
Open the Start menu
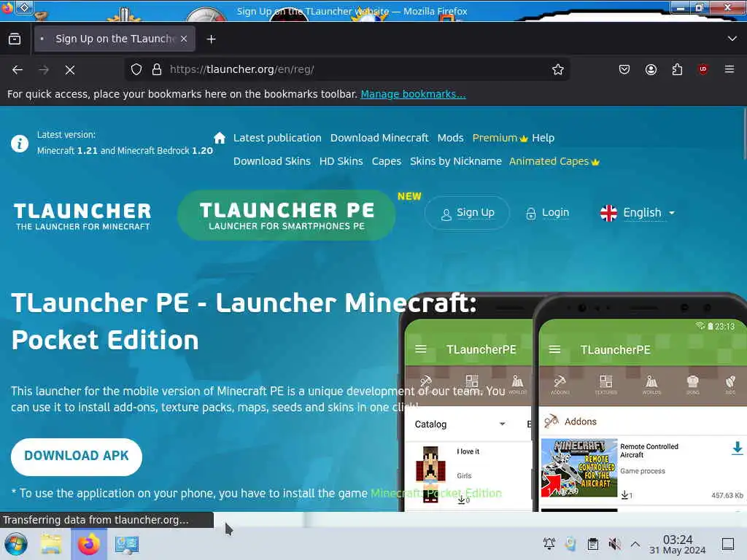tap(16, 544)
